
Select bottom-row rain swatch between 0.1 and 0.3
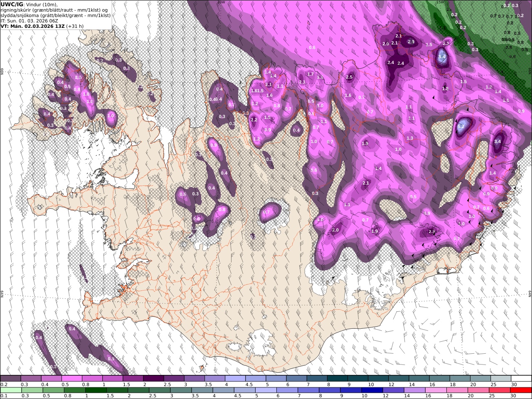click(x=11, y=390)
